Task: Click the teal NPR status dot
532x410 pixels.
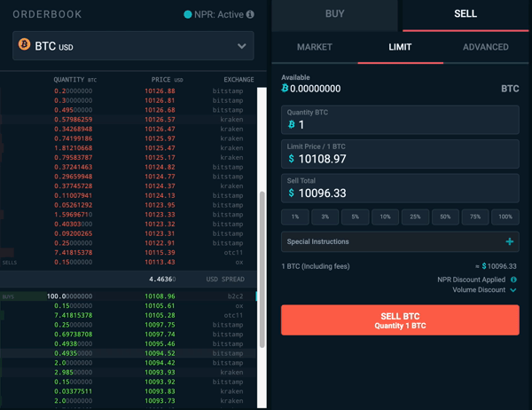Action: pos(188,14)
